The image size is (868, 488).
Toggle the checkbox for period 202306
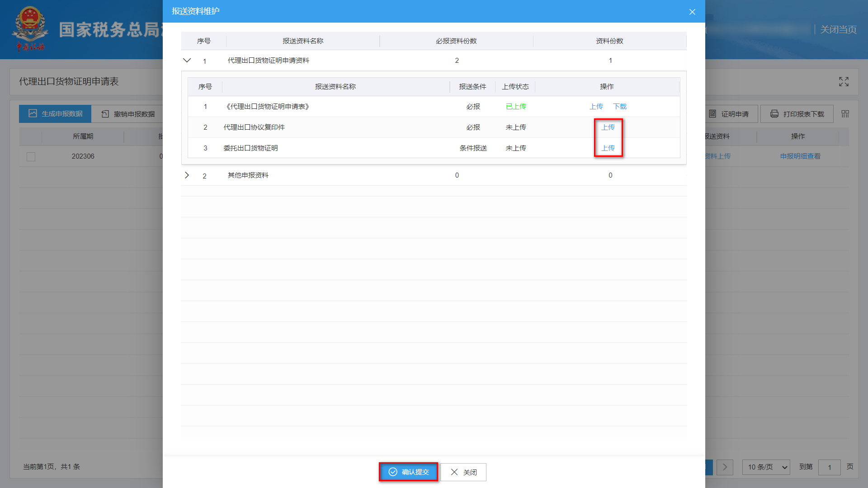(31, 157)
